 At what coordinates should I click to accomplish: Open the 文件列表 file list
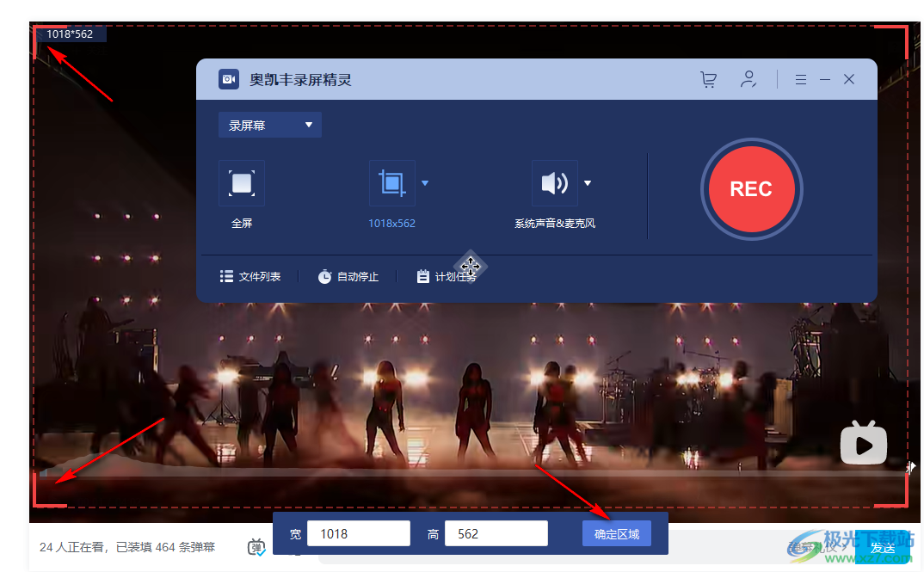point(250,276)
